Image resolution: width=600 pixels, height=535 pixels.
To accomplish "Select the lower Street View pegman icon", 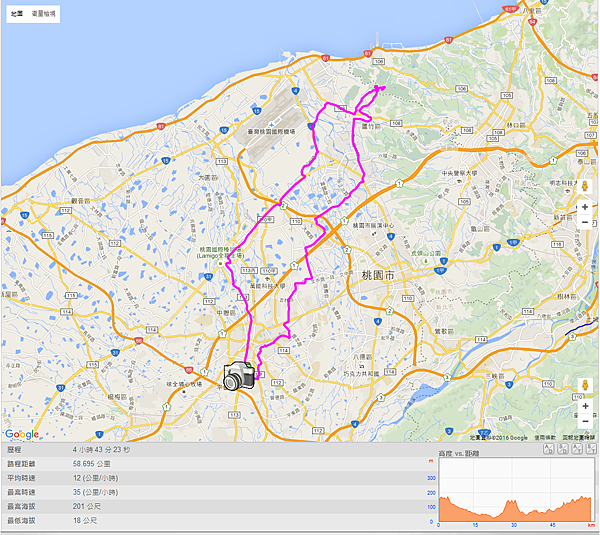I will pyautogui.click(x=585, y=385).
